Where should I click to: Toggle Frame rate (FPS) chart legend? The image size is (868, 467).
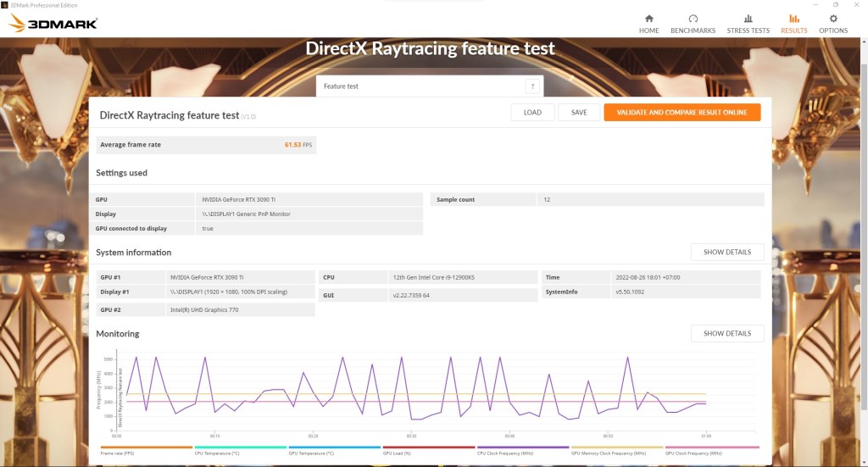point(146,450)
